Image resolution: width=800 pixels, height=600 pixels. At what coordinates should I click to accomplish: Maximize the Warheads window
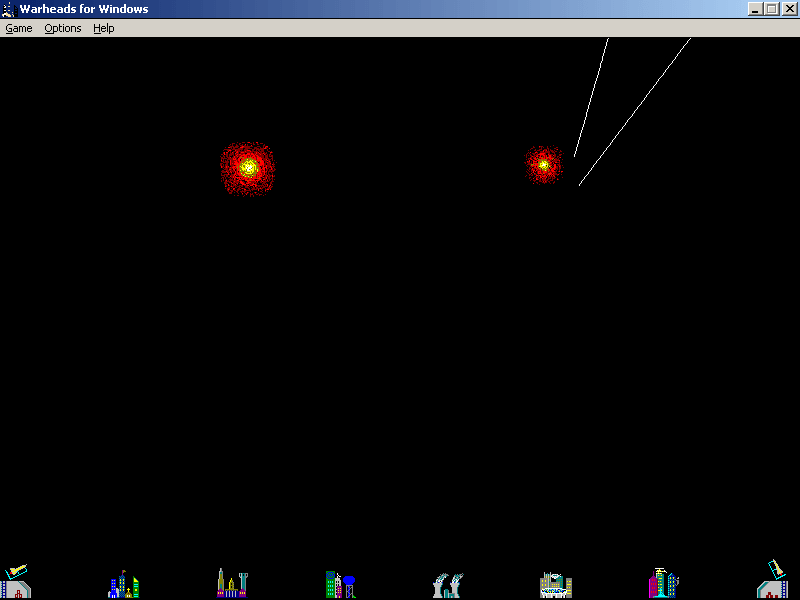[x=772, y=9]
